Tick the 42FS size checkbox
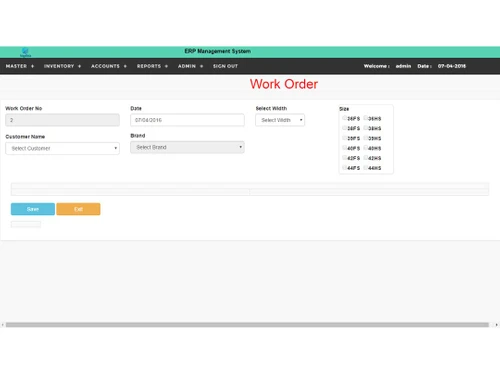The width and height of the screenshot is (500, 375). (345, 158)
